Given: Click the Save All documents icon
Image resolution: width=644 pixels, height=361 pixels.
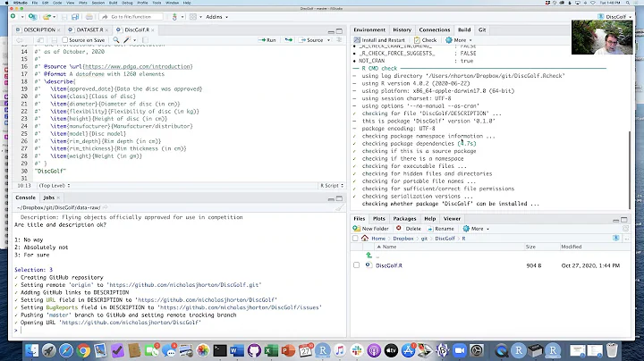Looking at the screenshot, I should click(x=75, y=17).
